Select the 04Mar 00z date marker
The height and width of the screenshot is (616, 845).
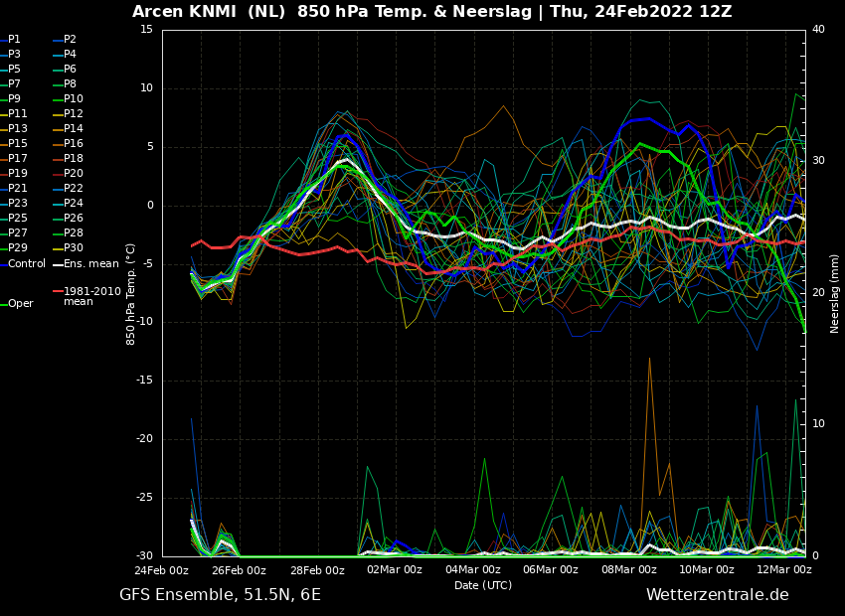click(472, 570)
